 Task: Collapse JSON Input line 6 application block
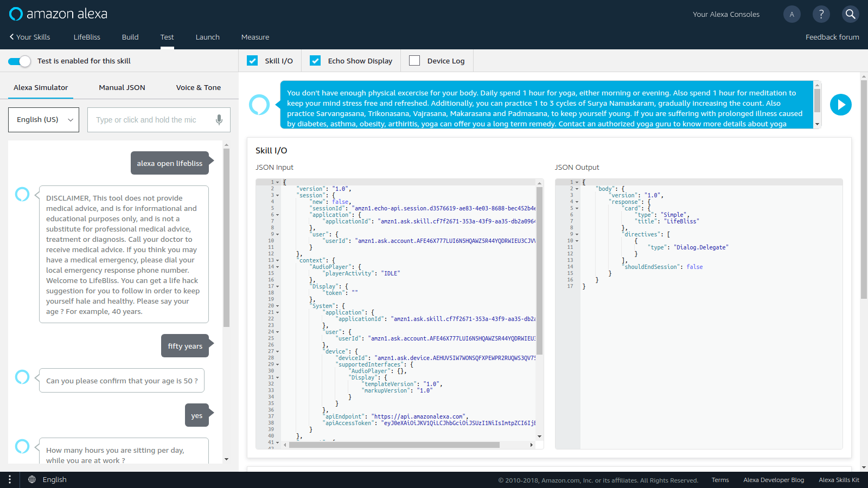[x=278, y=215]
